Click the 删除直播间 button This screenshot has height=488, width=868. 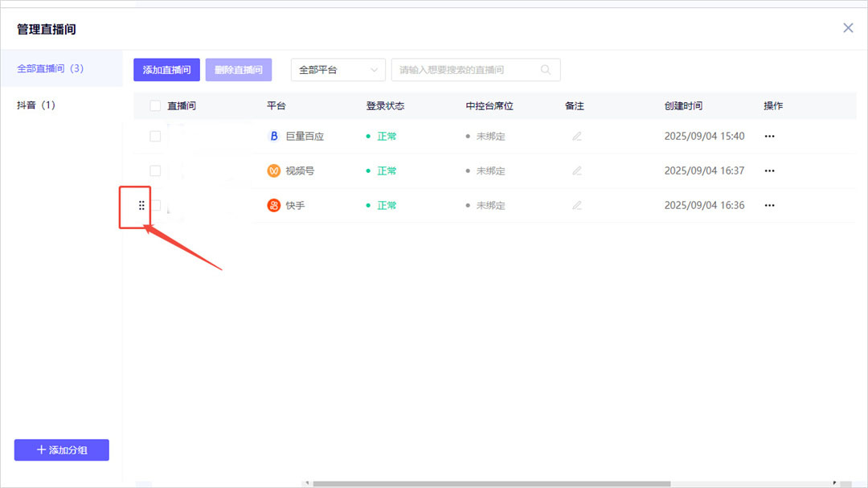(239, 70)
